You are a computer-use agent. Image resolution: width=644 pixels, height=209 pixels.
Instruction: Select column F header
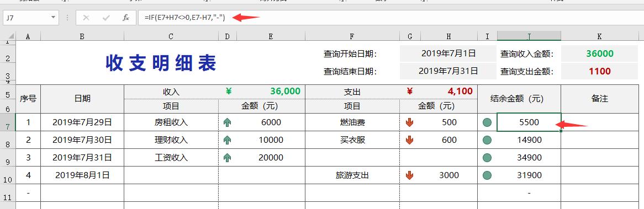(x=352, y=36)
